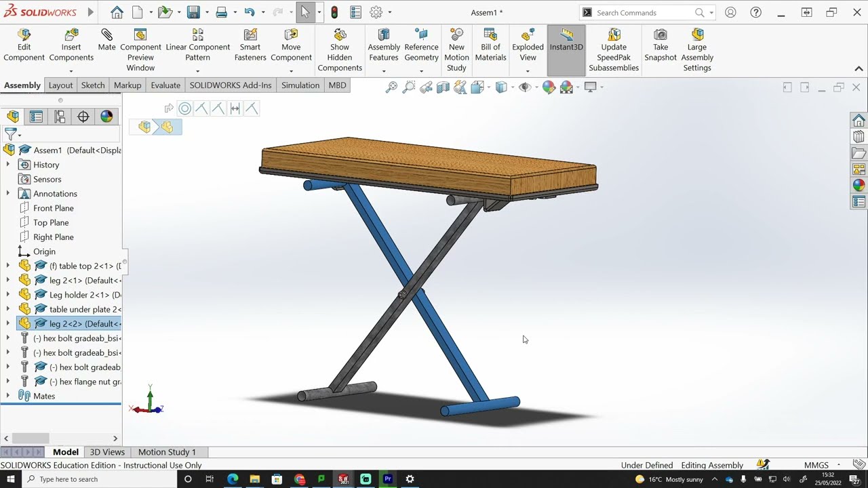Open ConfigurationManager tab icon

pos(60,117)
